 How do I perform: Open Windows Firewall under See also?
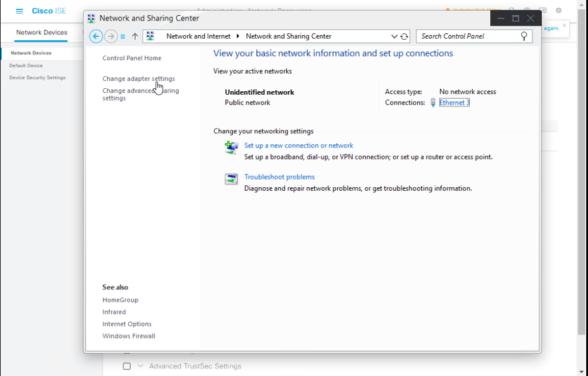coord(129,336)
